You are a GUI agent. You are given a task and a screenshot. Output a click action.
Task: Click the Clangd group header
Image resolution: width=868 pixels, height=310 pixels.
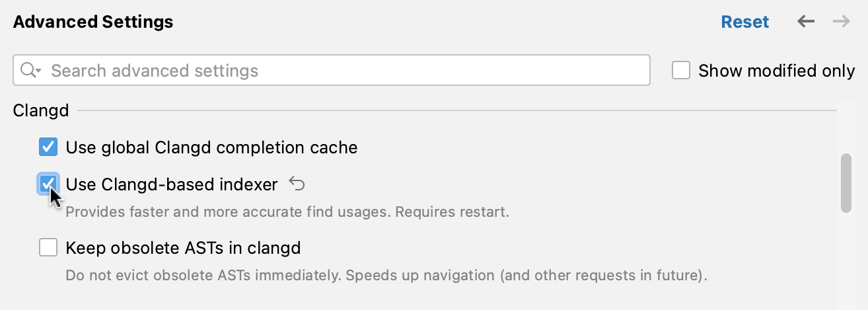coord(41,110)
